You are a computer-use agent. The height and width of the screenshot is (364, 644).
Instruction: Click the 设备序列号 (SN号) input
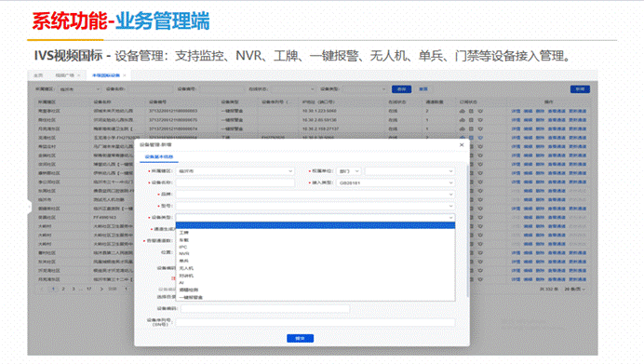[315, 322]
